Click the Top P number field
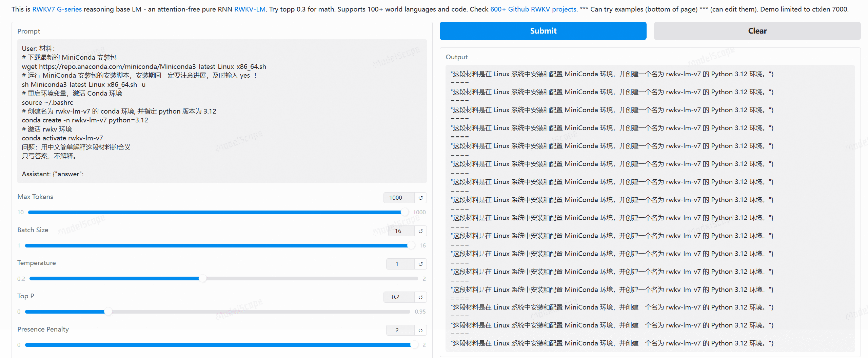868x358 pixels. [399, 297]
